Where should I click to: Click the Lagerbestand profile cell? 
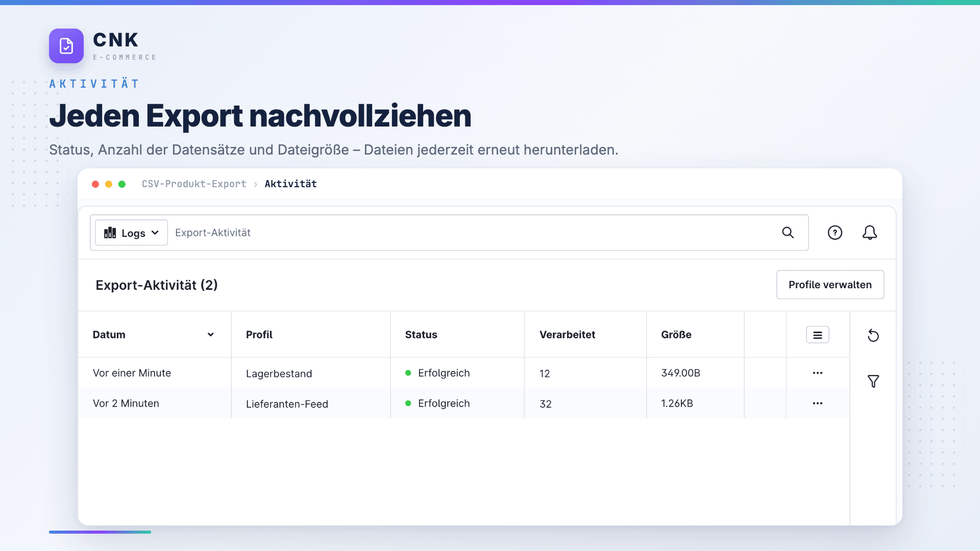point(279,373)
